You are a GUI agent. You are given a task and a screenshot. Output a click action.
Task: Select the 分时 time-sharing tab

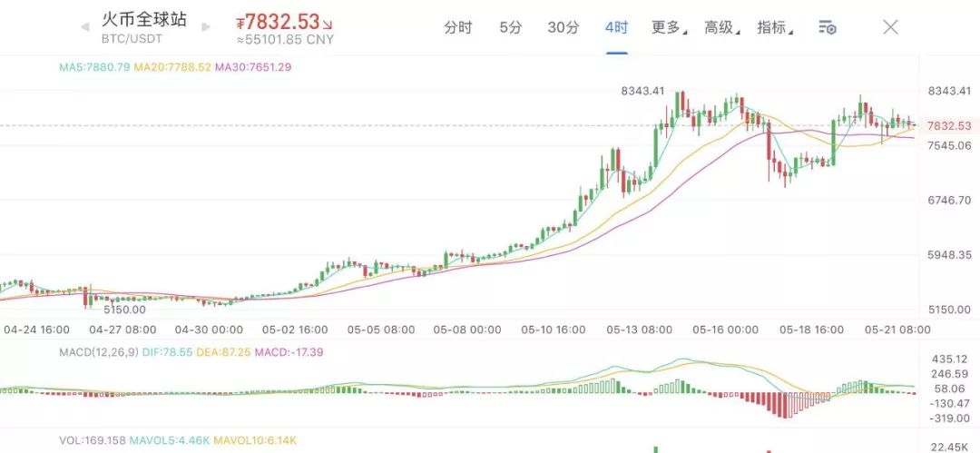click(458, 27)
